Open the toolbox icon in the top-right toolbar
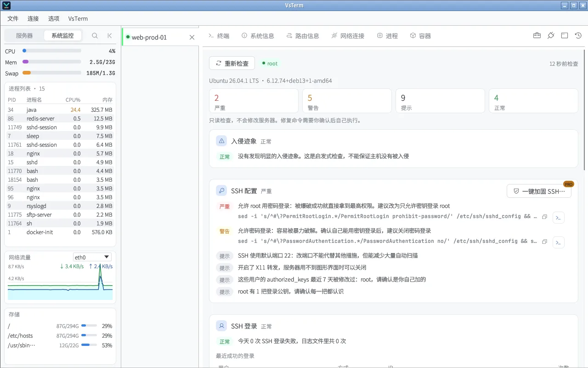This screenshot has width=588, height=368. click(537, 35)
